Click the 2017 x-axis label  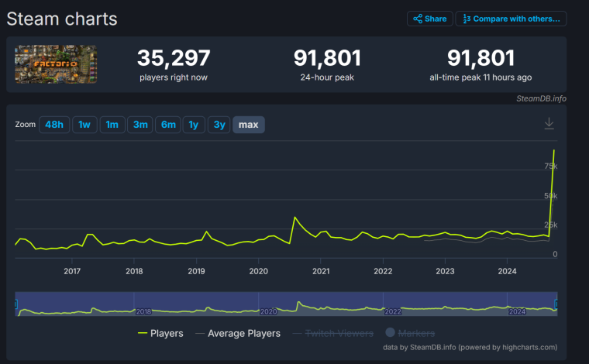tap(72, 271)
